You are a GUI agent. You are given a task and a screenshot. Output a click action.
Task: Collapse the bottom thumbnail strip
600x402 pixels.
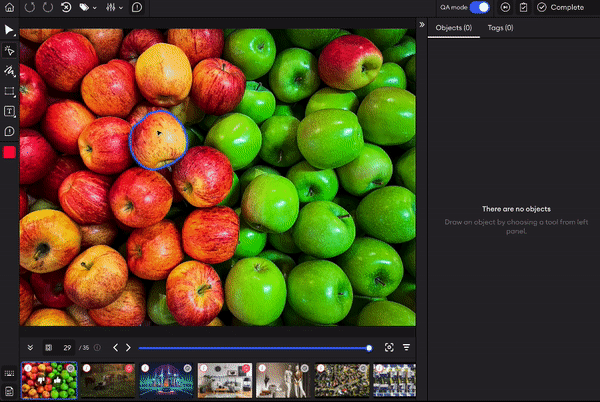click(x=30, y=347)
